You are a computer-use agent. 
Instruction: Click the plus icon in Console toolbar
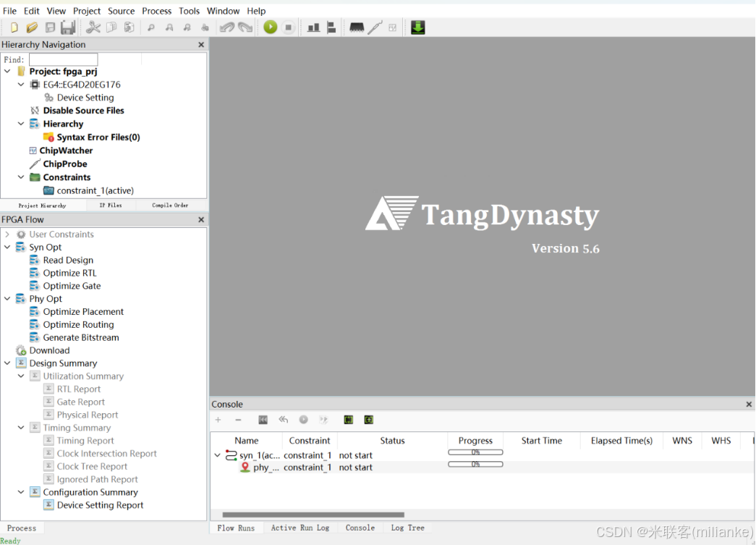click(218, 420)
